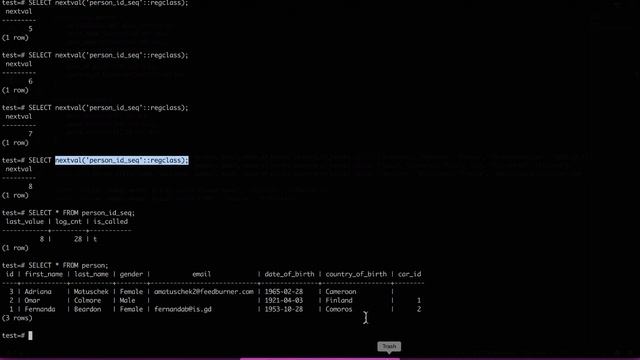The height and width of the screenshot is (360, 640).
Task: Click the country Finland
Action: (339, 300)
